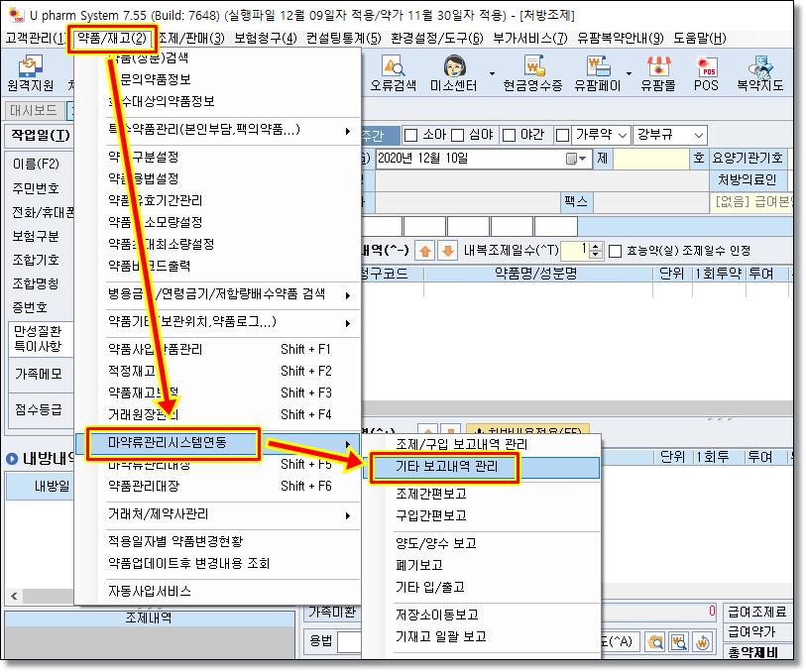Image resolution: width=806 pixels, height=672 pixels.
Task: Enable the 소아 checkbox
Action: [x=409, y=135]
